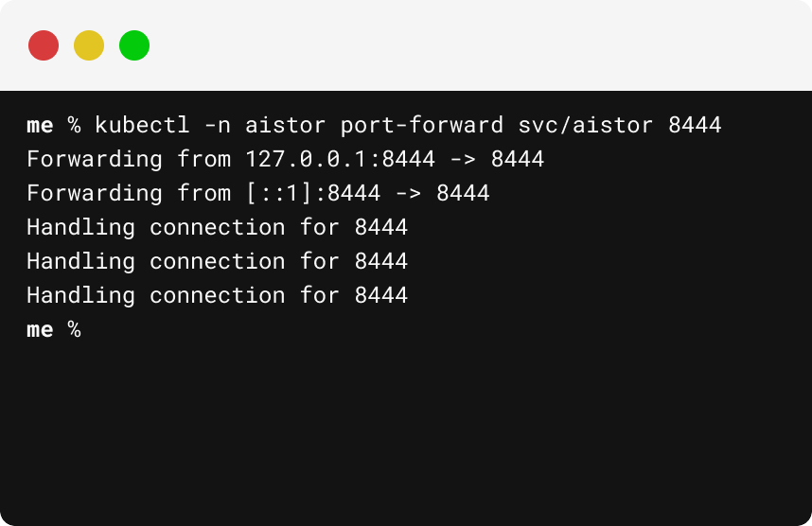This screenshot has height=526, width=812.
Task: Select the first Handling connection line
Action: pos(218,227)
